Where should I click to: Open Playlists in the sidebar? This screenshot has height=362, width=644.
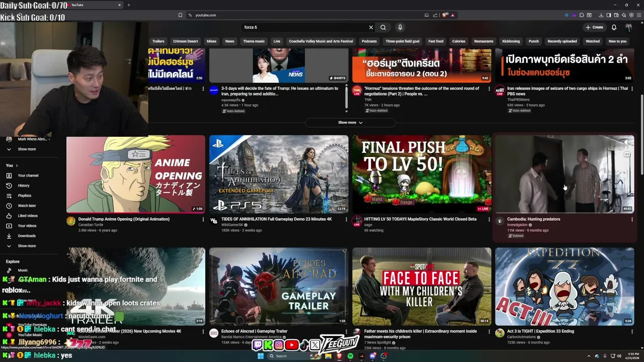click(x=25, y=196)
